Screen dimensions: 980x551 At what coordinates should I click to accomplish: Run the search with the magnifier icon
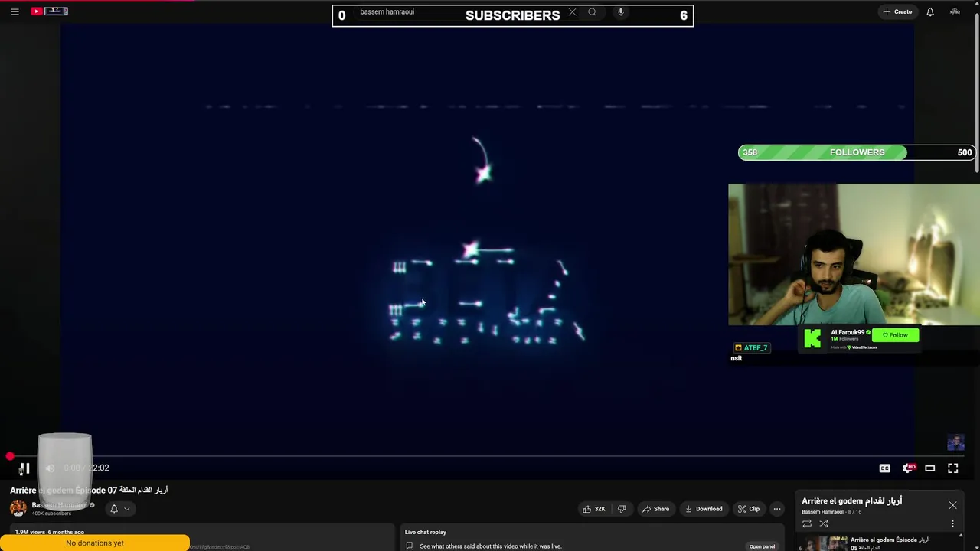(x=592, y=12)
